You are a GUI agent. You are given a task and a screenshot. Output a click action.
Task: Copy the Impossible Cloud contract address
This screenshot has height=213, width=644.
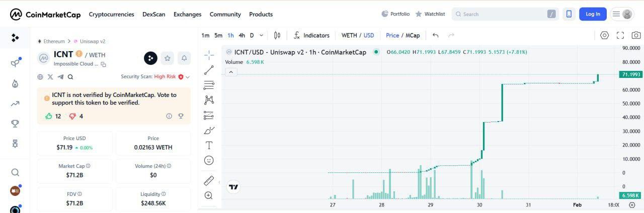pyautogui.click(x=104, y=64)
